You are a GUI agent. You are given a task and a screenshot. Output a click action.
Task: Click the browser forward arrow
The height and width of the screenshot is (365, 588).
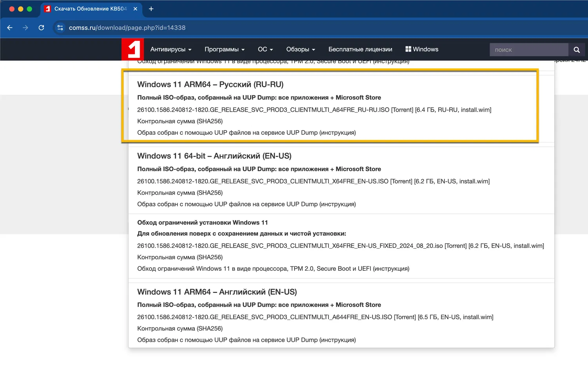point(25,28)
